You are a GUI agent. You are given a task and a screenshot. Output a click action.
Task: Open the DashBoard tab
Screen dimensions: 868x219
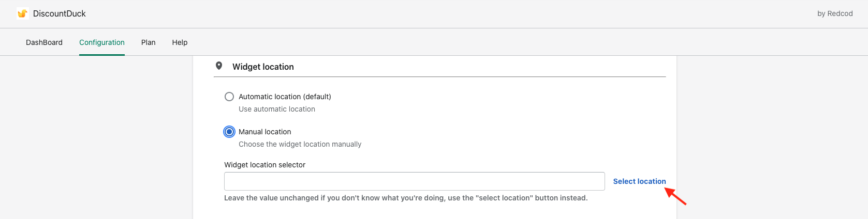pyautogui.click(x=44, y=42)
